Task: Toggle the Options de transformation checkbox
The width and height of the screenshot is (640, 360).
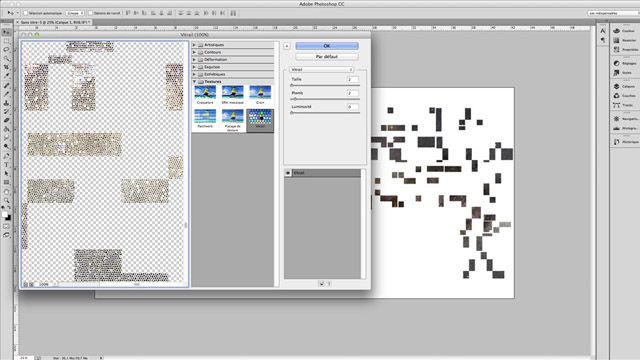Action: (91, 13)
